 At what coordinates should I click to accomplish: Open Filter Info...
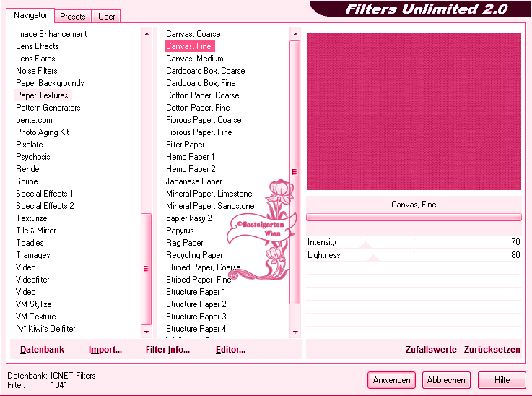(167, 350)
